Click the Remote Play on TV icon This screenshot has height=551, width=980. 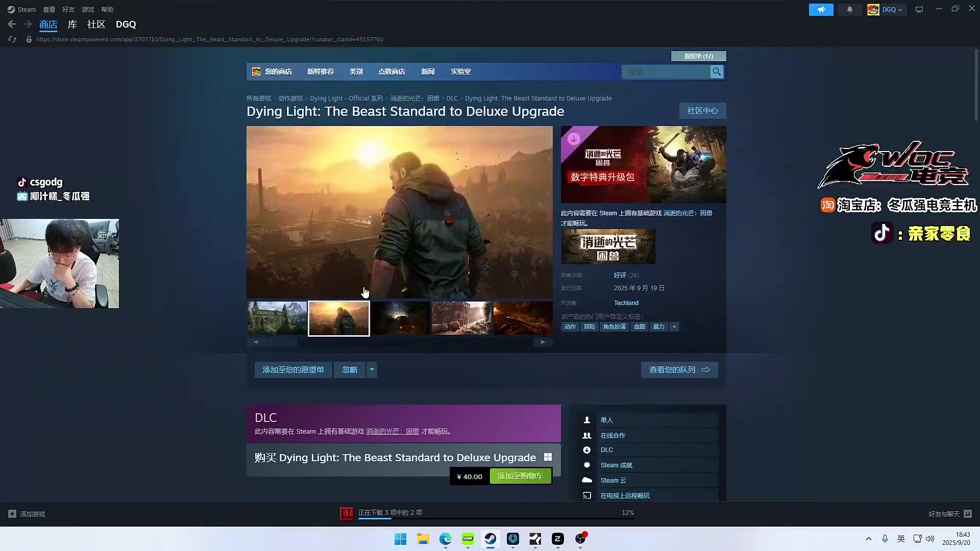pyautogui.click(x=587, y=495)
